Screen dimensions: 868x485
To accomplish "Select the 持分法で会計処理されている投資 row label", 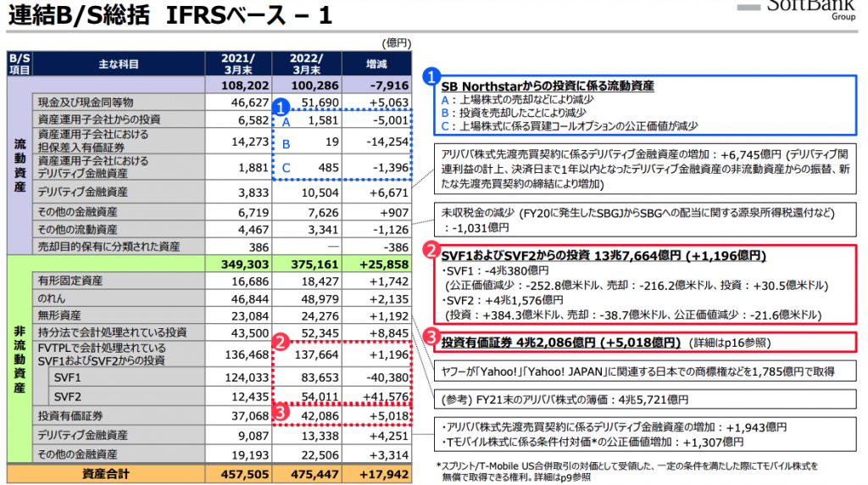I will [113, 332].
